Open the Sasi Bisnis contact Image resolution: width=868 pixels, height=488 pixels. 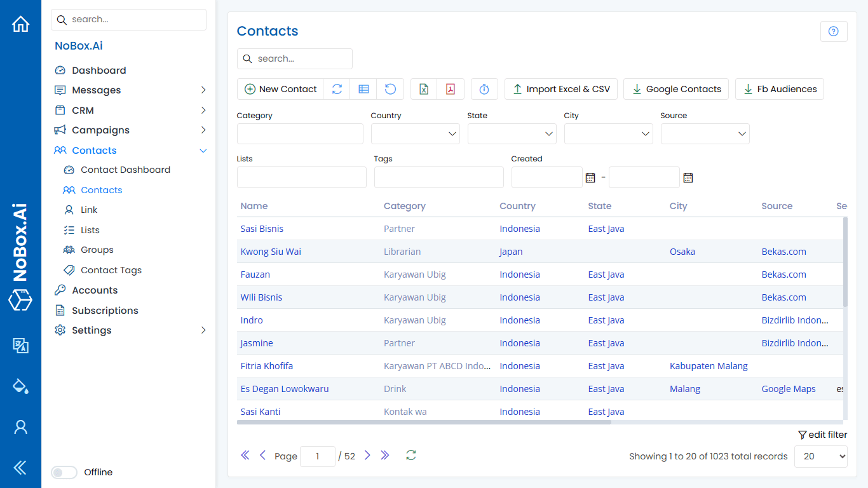pos(262,228)
